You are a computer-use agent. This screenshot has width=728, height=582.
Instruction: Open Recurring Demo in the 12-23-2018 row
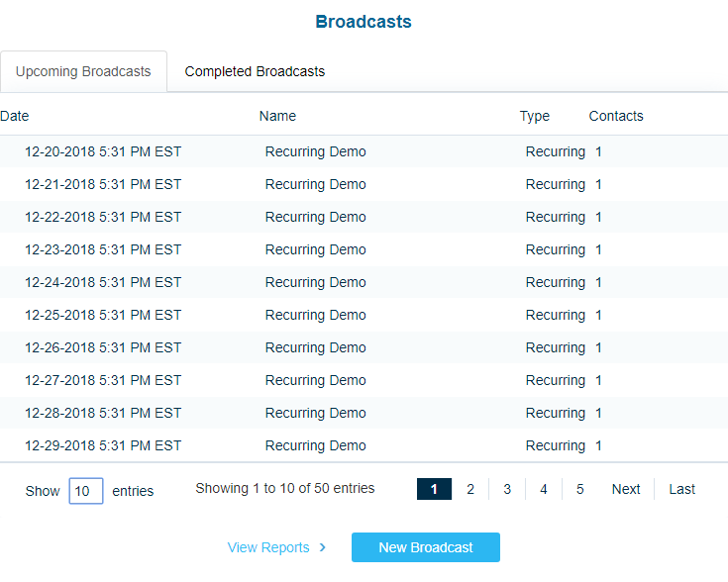point(316,249)
